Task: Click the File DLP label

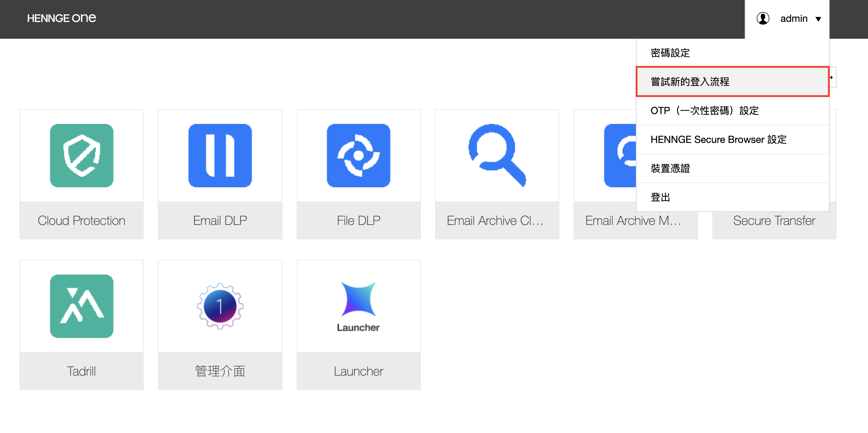Action: (358, 221)
